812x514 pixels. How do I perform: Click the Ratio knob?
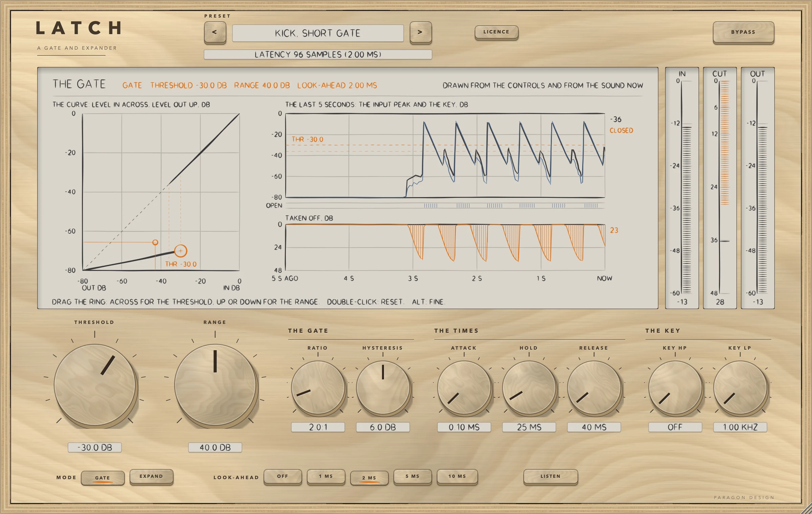pyautogui.click(x=318, y=388)
